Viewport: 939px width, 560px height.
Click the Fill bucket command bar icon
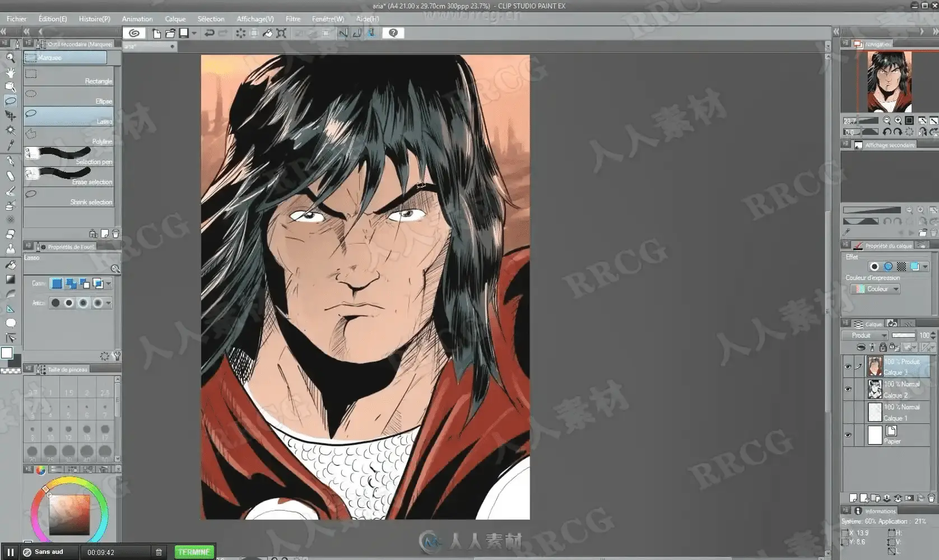click(x=268, y=33)
